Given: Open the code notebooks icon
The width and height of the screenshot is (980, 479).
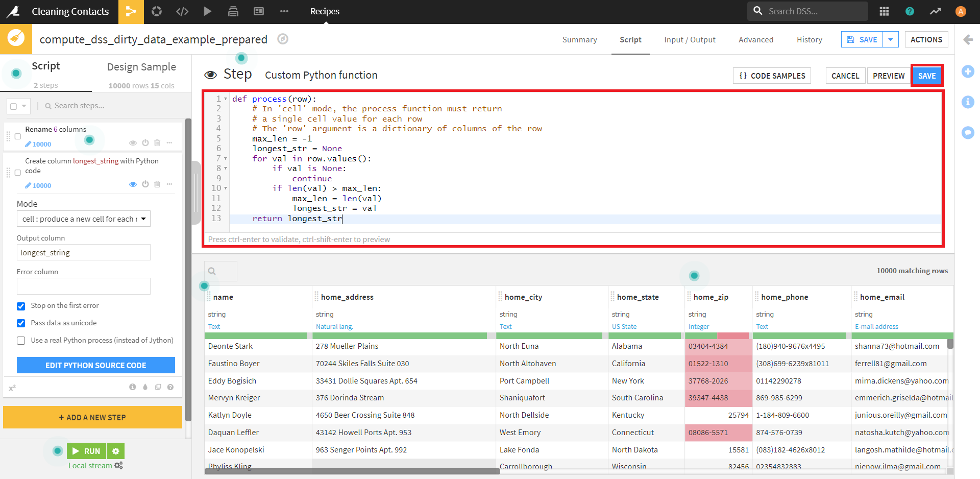Looking at the screenshot, I should (182, 11).
